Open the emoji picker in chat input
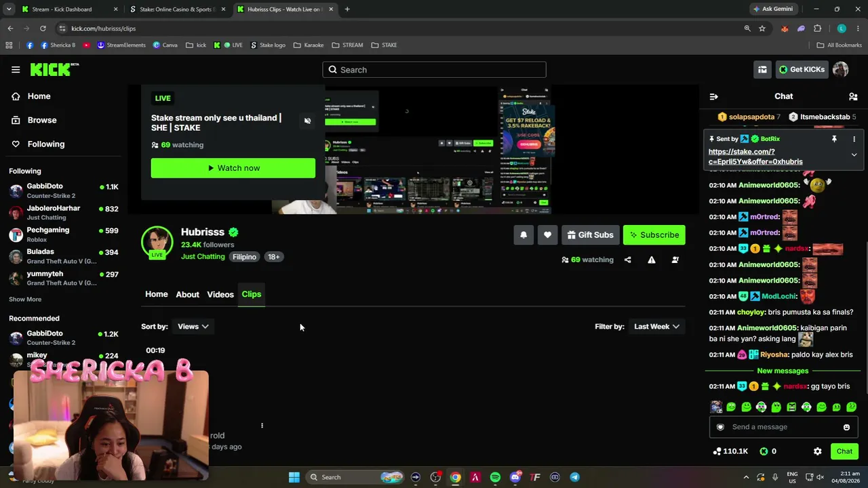The width and height of the screenshot is (868, 488). (846, 427)
